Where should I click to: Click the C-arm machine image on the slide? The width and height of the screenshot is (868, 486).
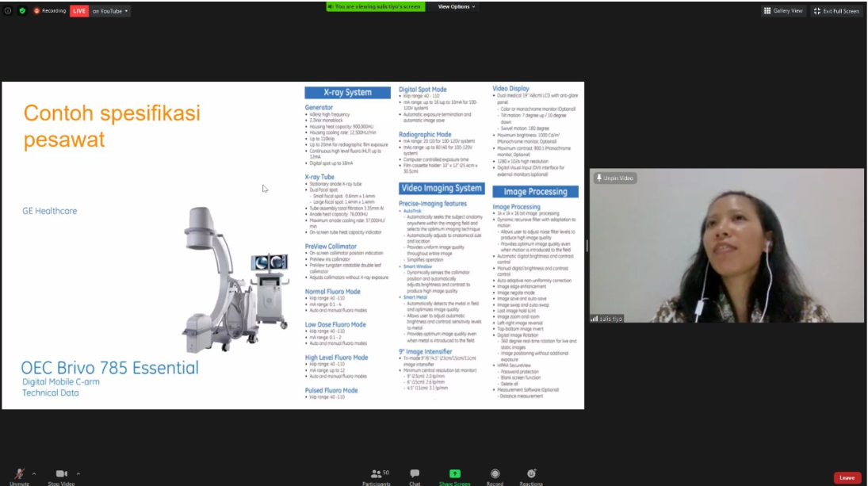235,279
